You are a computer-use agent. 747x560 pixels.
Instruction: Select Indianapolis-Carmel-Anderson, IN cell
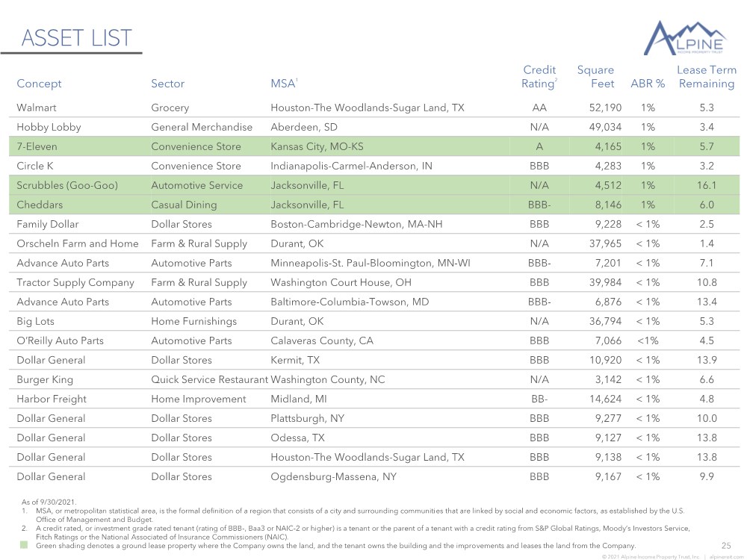point(352,167)
